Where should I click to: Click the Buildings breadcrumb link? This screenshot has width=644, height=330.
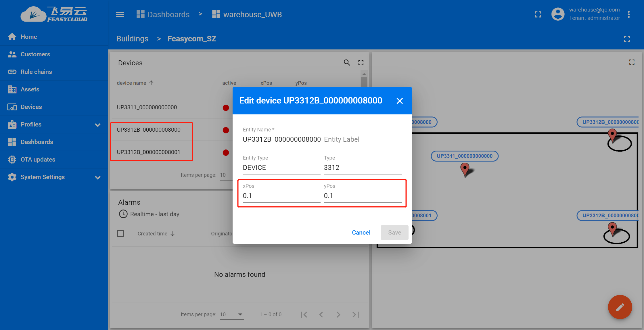click(132, 39)
